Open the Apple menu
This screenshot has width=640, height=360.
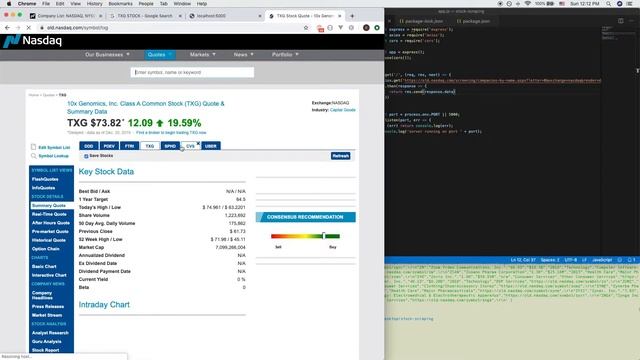pyautogui.click(x=9, y=4)
